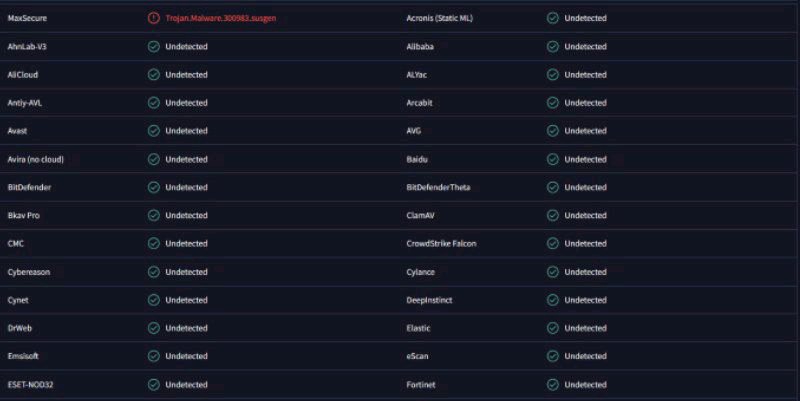Click the checkmark icon next to BitDefender
Screen dimensions: 800x401
pyautogui.click(x=153, y=187)
